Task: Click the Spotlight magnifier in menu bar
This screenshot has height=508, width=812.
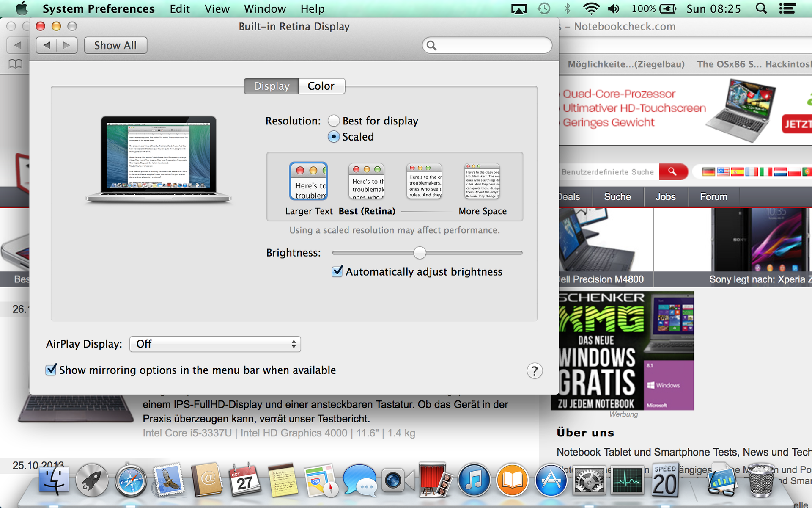Action: click(761, 8)
